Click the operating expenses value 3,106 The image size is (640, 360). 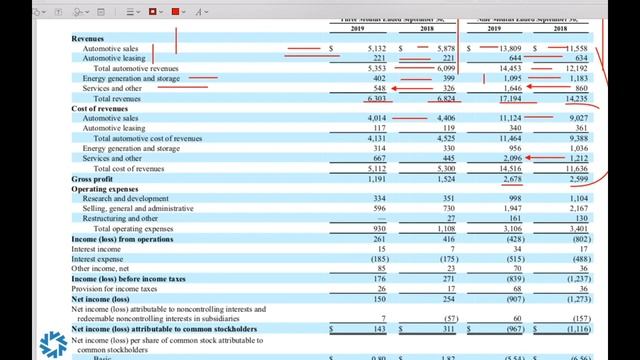(x=512, y=229)
